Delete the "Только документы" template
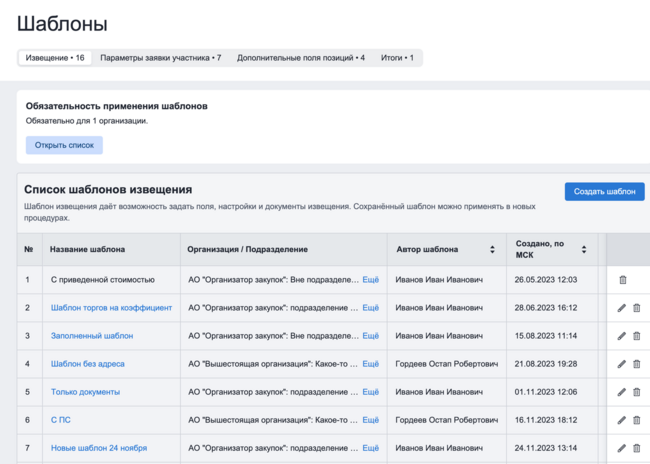The width and height of the screenshot is (650, 464). 637,392
